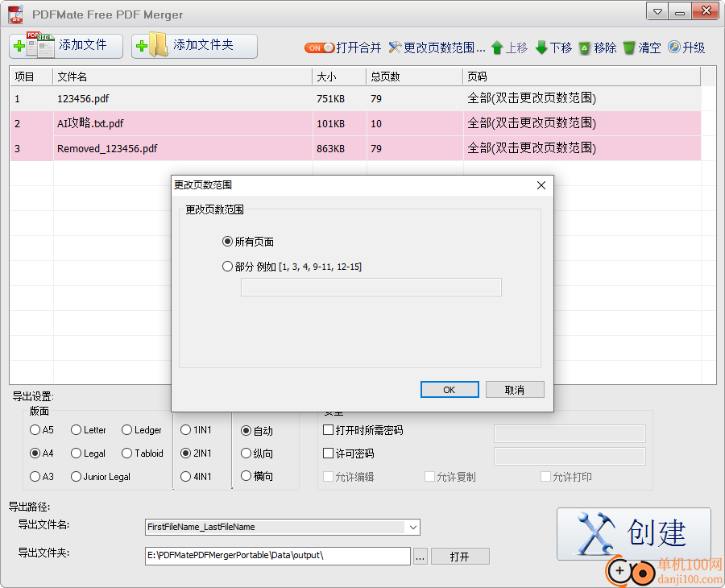The image size is (725, 588).
Task: Click the open password input field
Action: tap(570, 433)
